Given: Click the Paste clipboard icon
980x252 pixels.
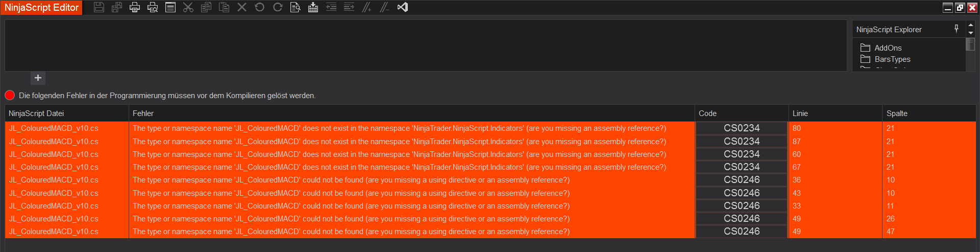Looking at the screenshot, I should pos(224,7).
